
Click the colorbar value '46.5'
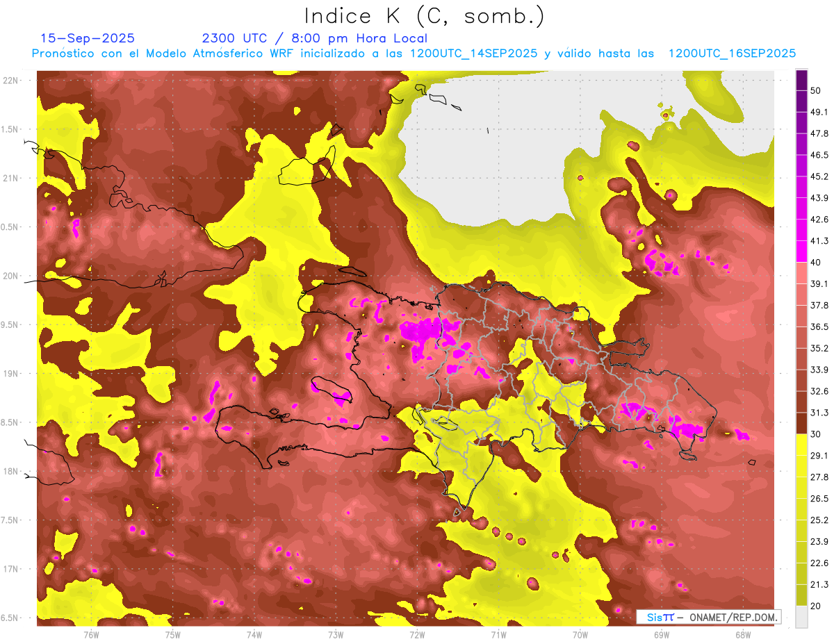[819, 155]
